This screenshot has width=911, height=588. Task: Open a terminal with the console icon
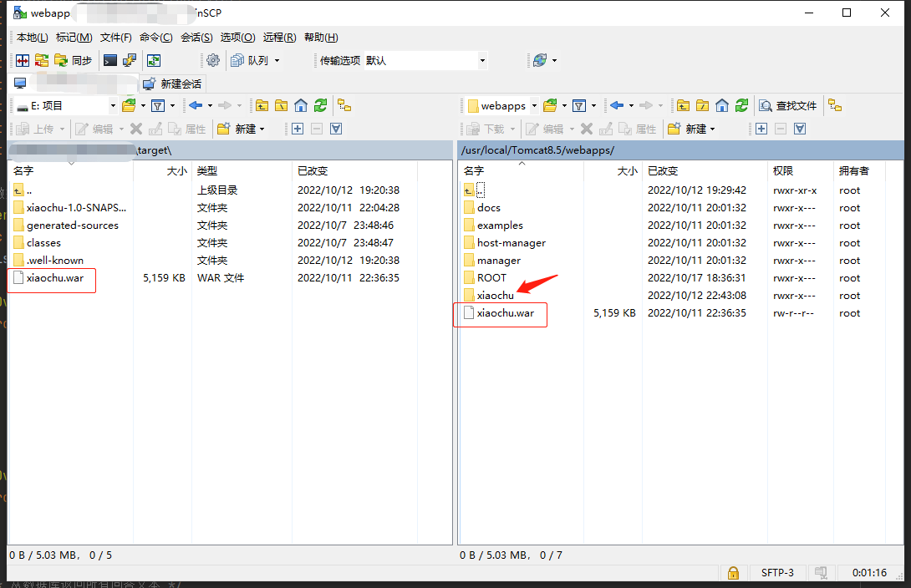109,60
